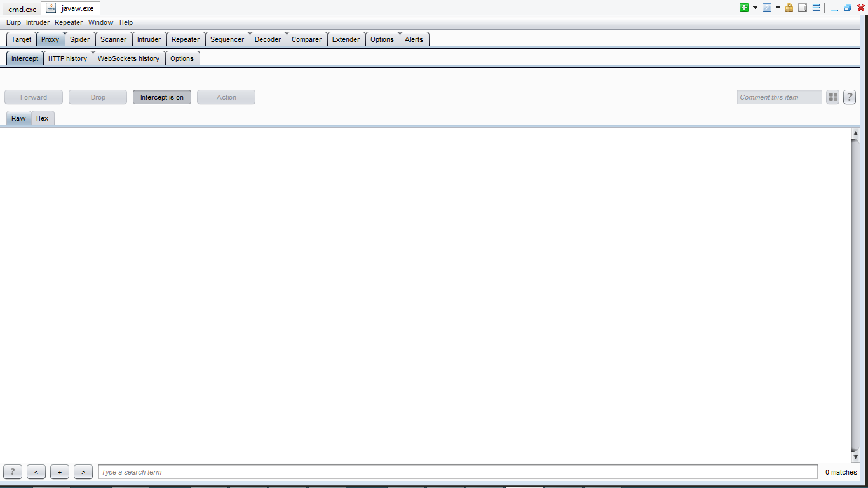Switch to the Raw view tab

point(18,118)
